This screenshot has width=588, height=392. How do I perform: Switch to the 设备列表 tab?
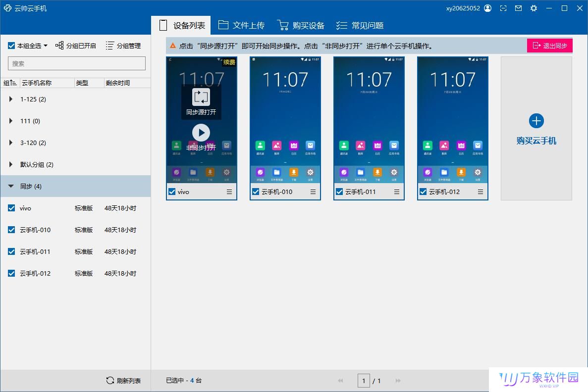[181, 25]
